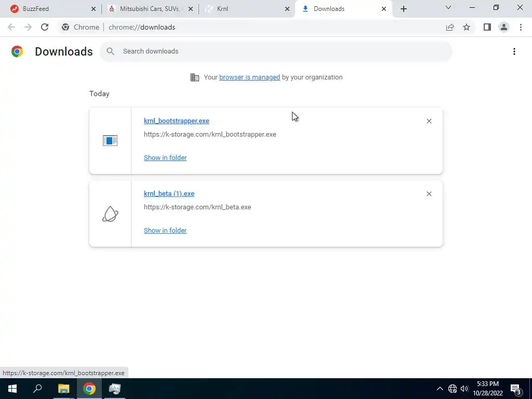Open the notification center
Image resolution: width=532 pixels, height=399 pixels.
[x=516, y=389]
